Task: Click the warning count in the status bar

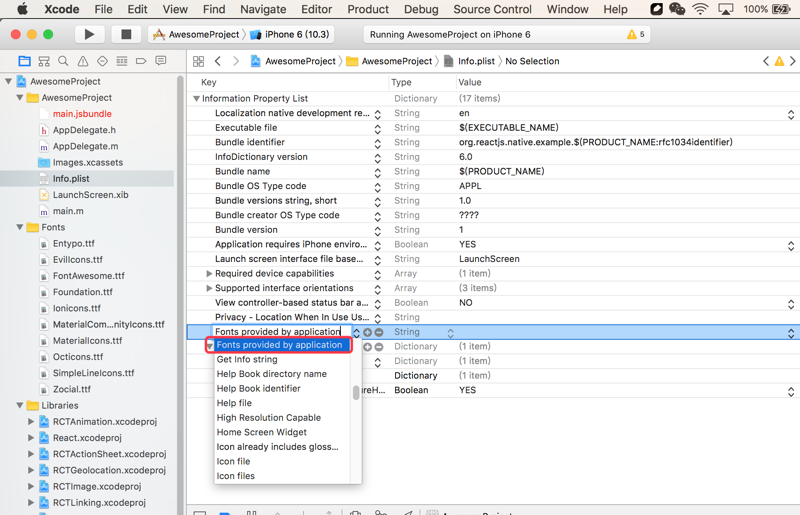Action: [x=636, y=34]
